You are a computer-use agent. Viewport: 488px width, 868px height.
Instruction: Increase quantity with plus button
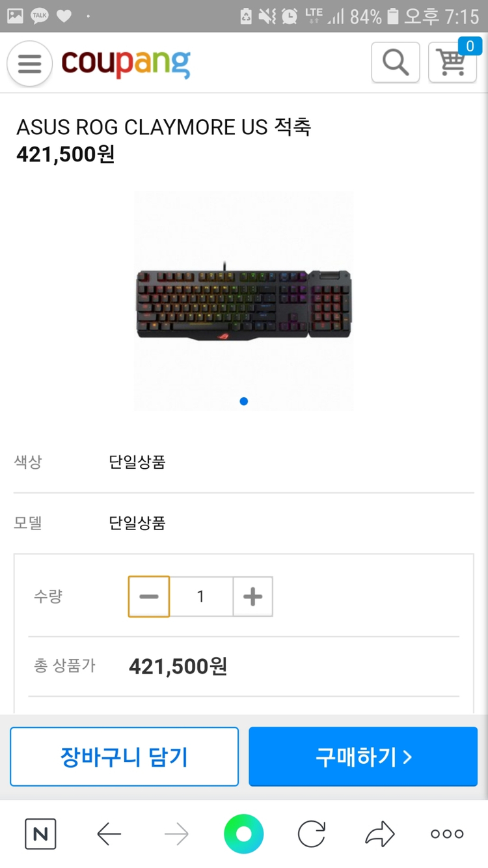252,596
